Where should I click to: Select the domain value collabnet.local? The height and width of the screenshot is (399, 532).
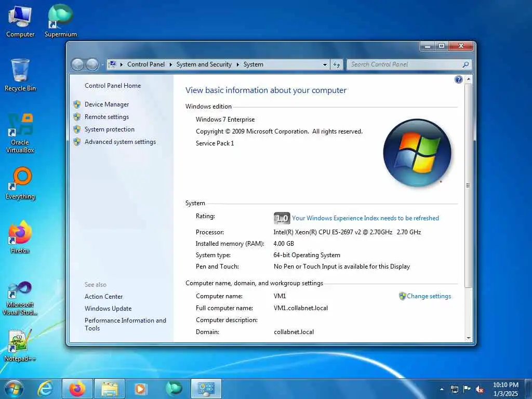point(294,332)
